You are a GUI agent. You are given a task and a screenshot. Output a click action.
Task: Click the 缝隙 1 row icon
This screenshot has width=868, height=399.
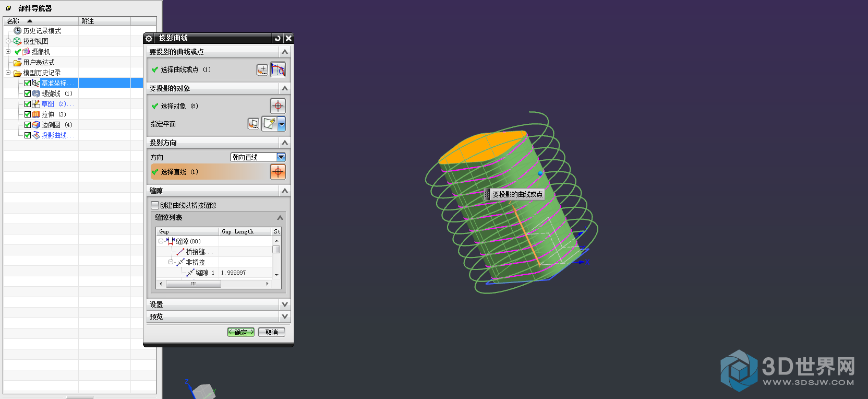click(x=190, y=273)
